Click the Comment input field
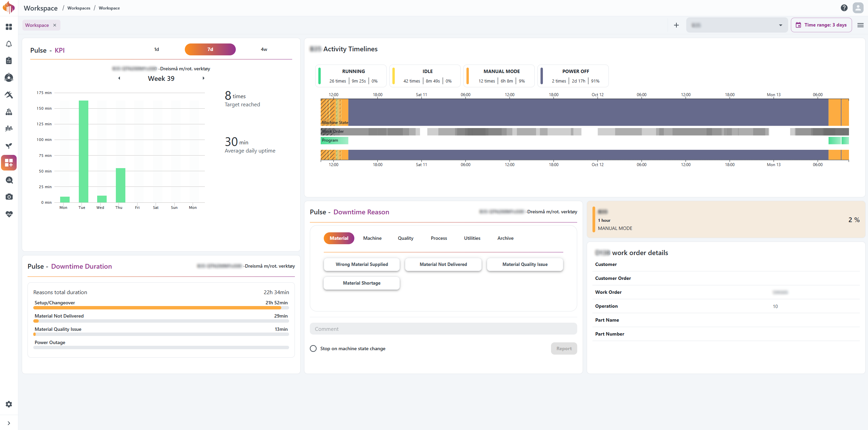This screenshot has width=868, height=430. (443, 329)
